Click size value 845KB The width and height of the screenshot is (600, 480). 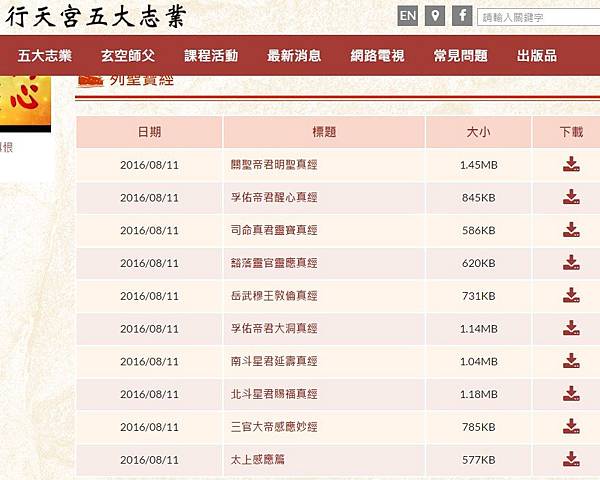478,198
